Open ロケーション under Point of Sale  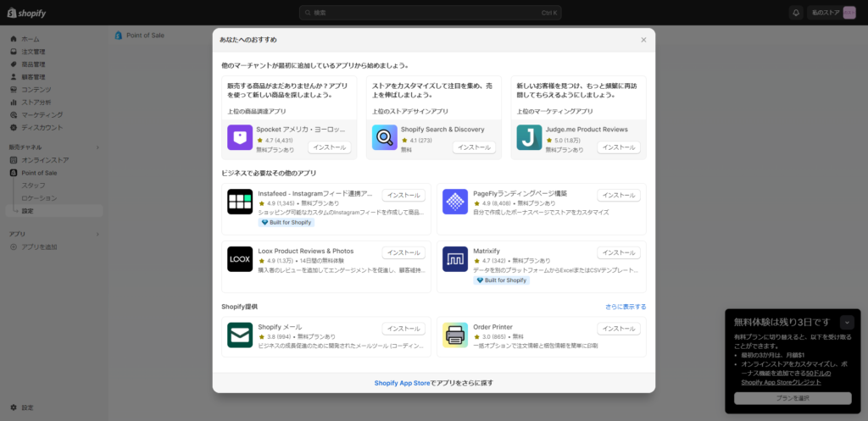tap(54, 198)
